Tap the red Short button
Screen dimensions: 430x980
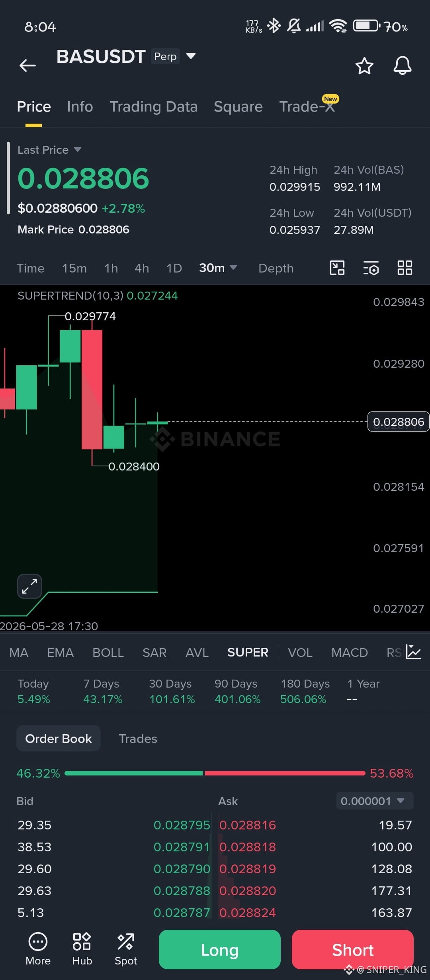click(x=353, y=949)
